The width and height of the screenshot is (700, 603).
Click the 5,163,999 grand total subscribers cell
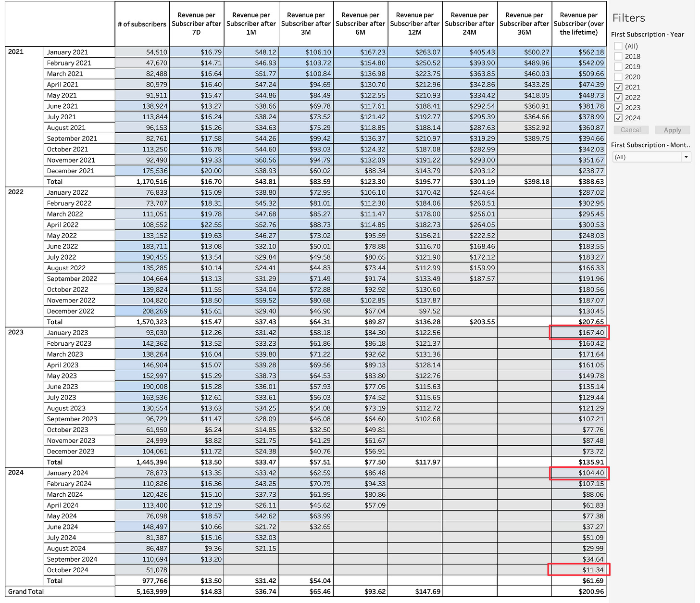coord(142,591)
